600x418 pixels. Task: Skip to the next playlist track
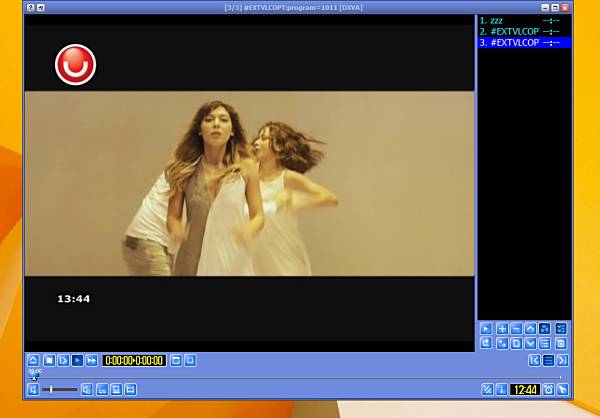[x=562, y=360]
